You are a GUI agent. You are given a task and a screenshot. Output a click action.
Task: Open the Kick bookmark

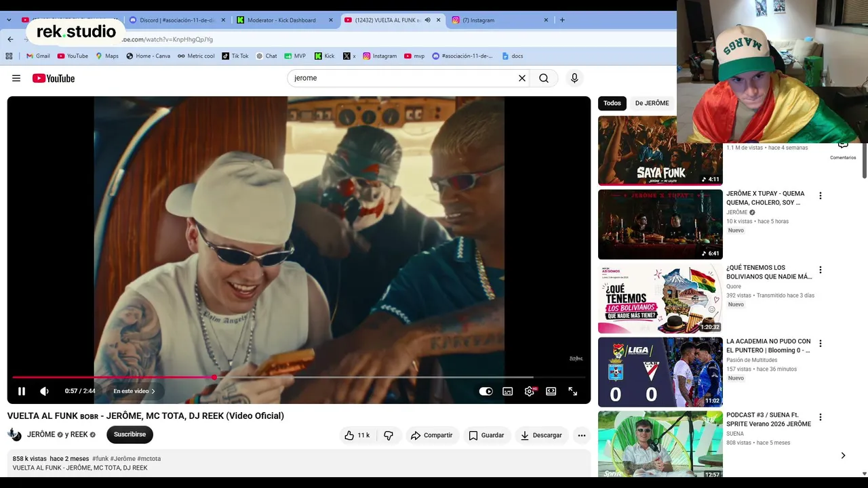pyautogui.click(x=325, y=56)
